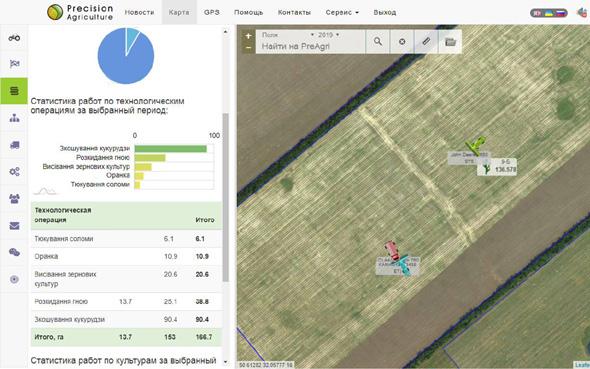Open the envelope messages sidebar icon
The image size is (590, 369).
click(x=14, y=226)
